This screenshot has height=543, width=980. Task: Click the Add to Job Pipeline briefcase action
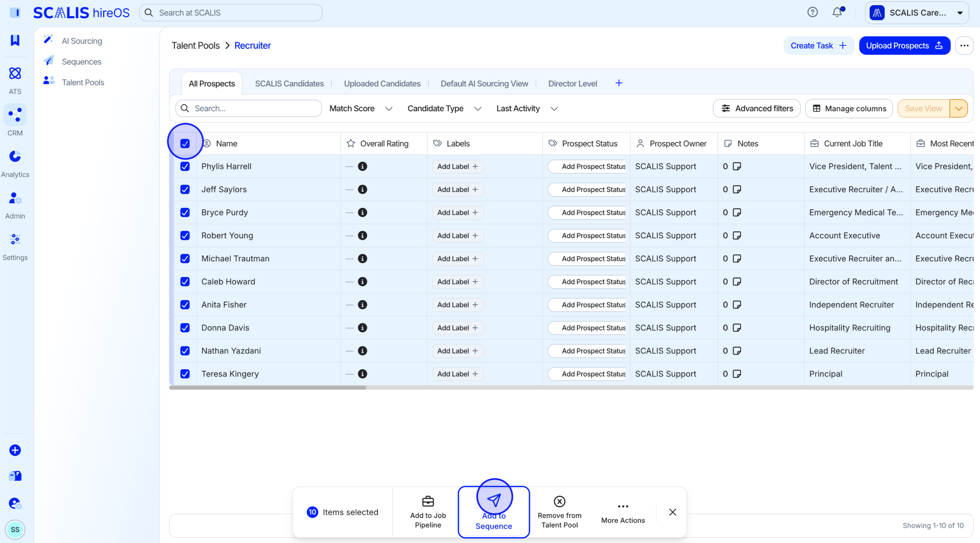click(428, 512)
